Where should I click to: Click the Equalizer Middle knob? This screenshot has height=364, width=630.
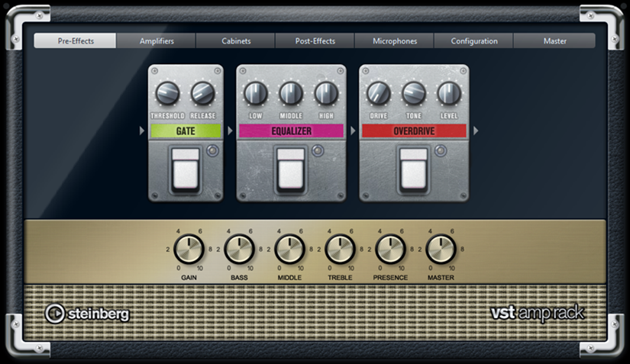click(291, 93)
